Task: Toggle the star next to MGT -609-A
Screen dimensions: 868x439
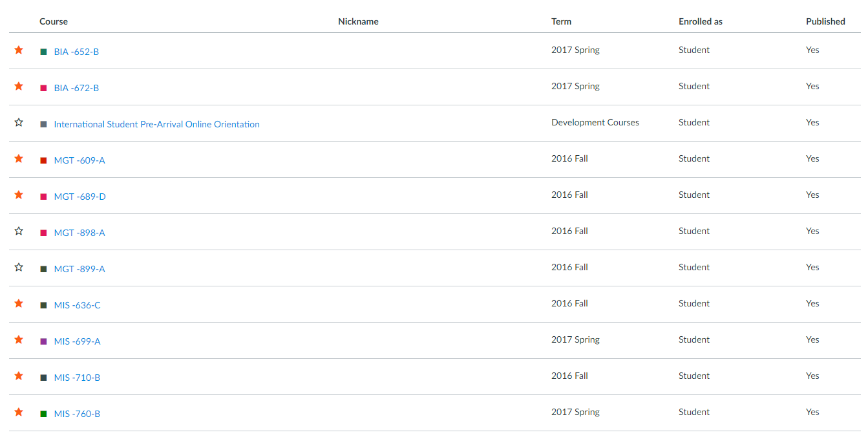Action: [x=19, y=158]
